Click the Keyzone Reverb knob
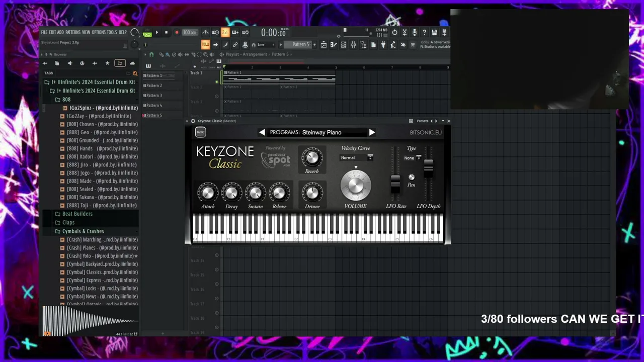The image size is (644, 362). (x=312, y=158)
